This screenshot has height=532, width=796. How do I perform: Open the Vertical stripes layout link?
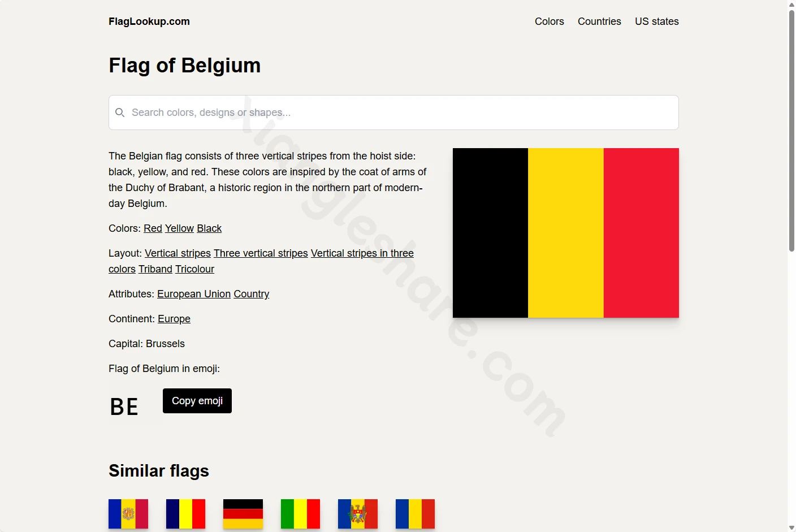coord(178,253)
